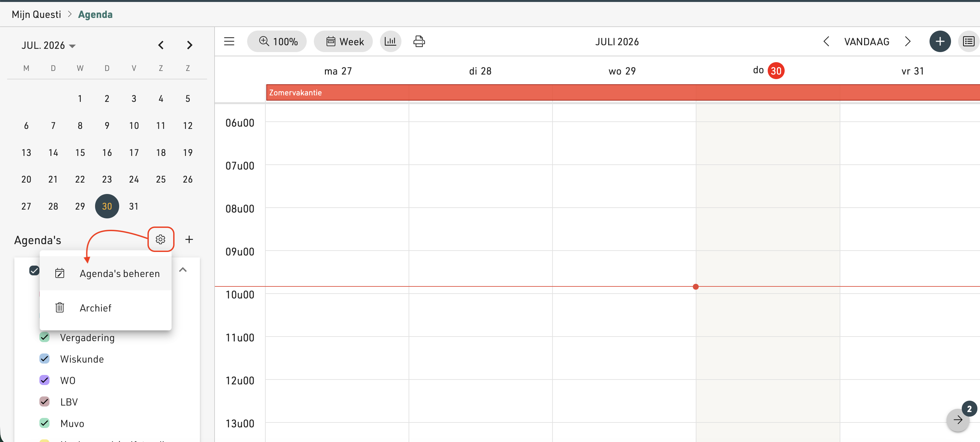This screenshot has width=980, height=442.
Task: Open the Zomervakantie all-day event
Action: tap(623, 92)
